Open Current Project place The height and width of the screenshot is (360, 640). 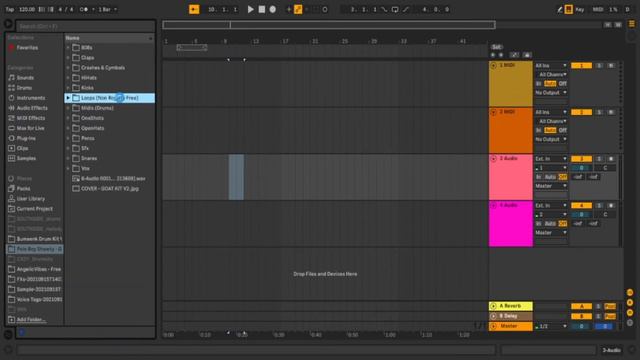pyautogui.click(x=34, y=209)
